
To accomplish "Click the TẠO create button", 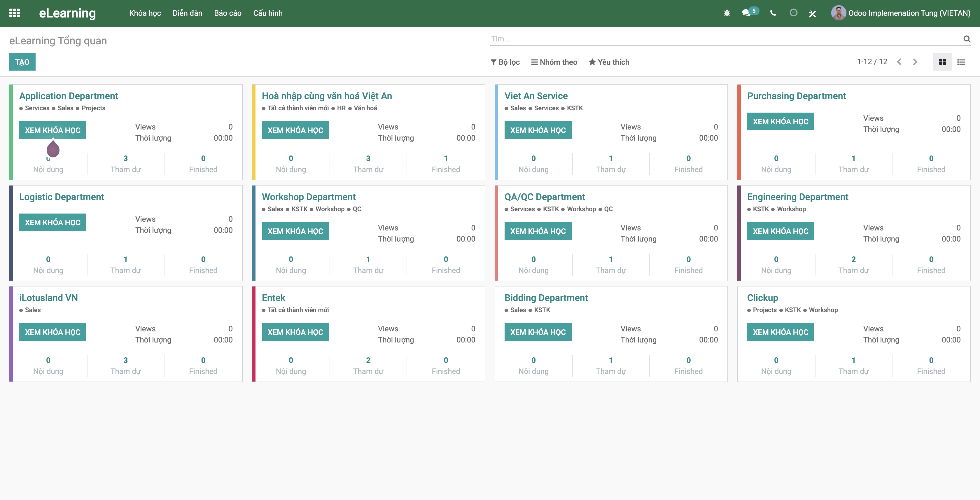I will point(22,62).
